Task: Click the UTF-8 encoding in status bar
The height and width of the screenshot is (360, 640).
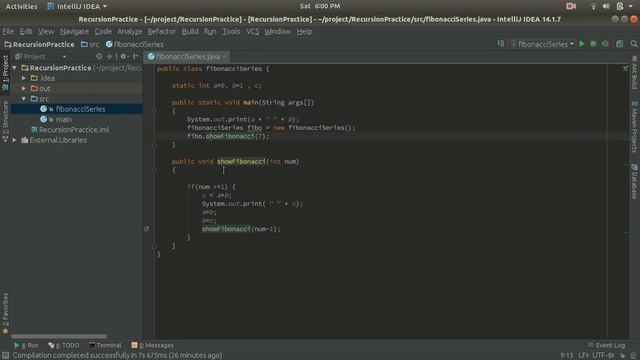Action: coord(603,356)
